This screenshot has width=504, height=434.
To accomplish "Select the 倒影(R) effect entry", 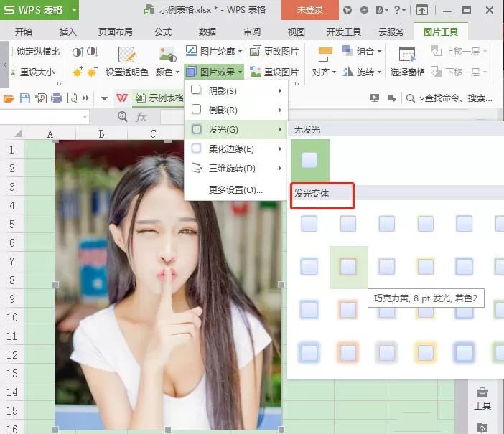I will 236,110.
